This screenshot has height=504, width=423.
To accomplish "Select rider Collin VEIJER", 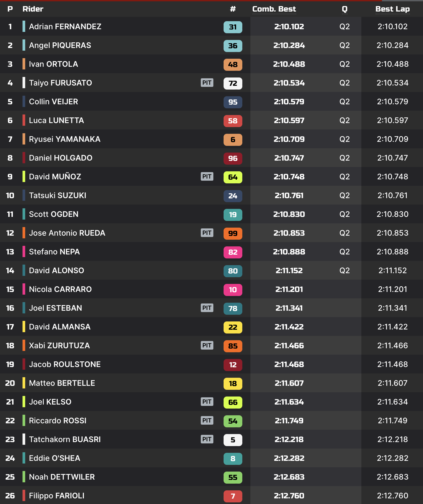I will 53,102.
